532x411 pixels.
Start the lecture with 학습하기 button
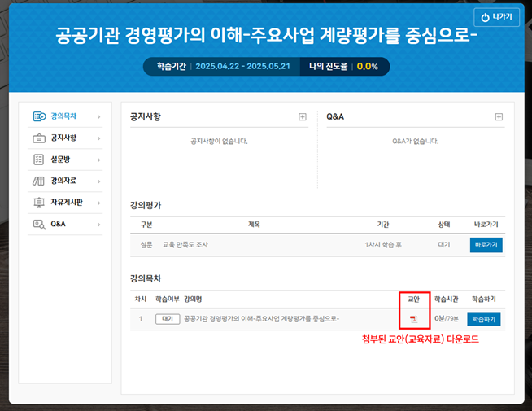(x=483, y=319)
